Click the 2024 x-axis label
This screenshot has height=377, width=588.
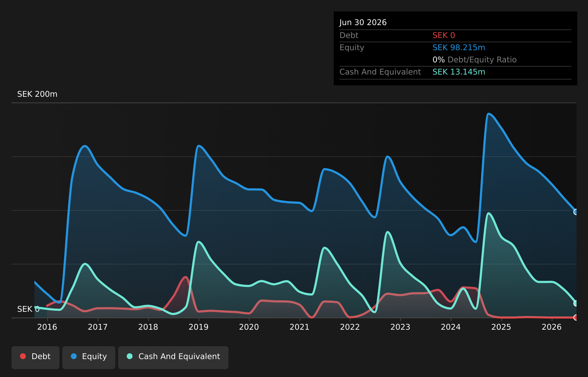tap(451, 327)
